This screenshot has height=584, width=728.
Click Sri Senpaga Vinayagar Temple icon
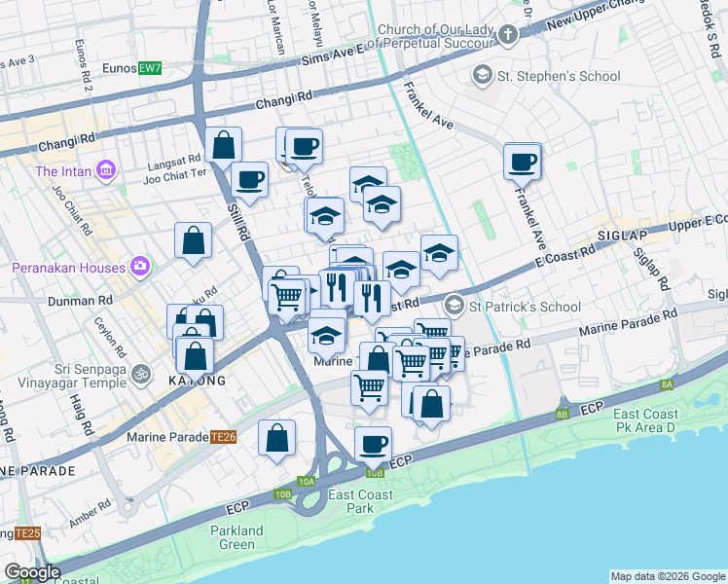140,375
